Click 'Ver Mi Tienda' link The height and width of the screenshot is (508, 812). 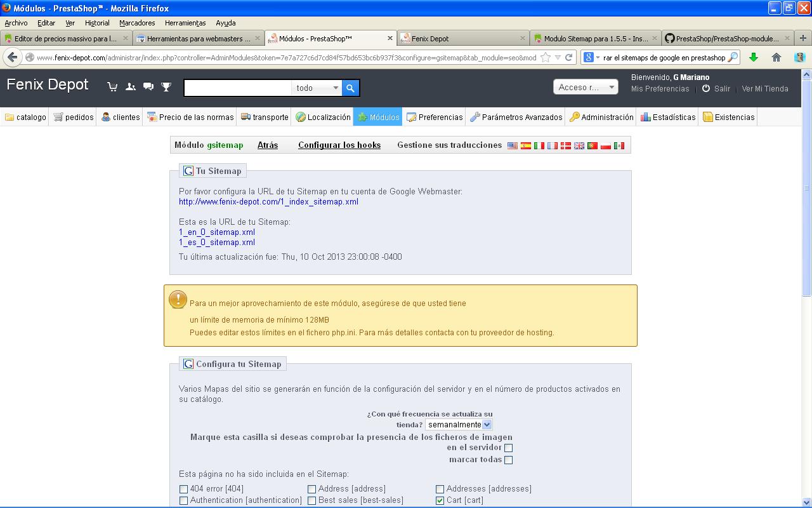coord(765,89)
